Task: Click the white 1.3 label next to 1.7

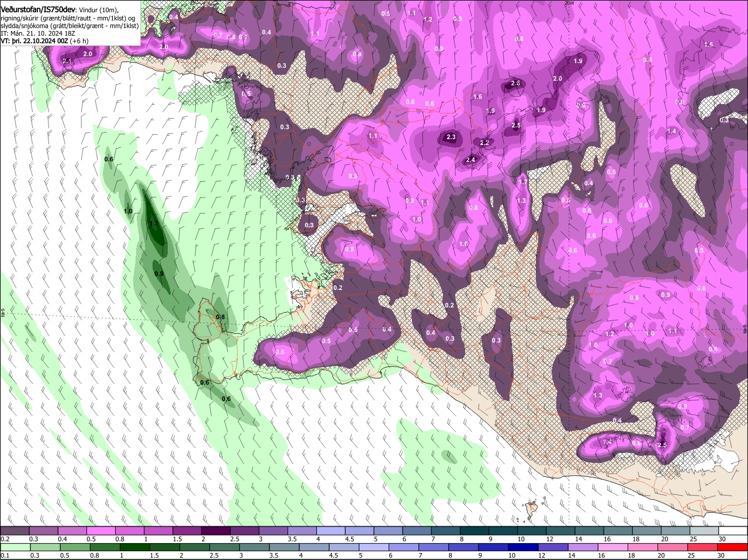Action: [521, 201]
